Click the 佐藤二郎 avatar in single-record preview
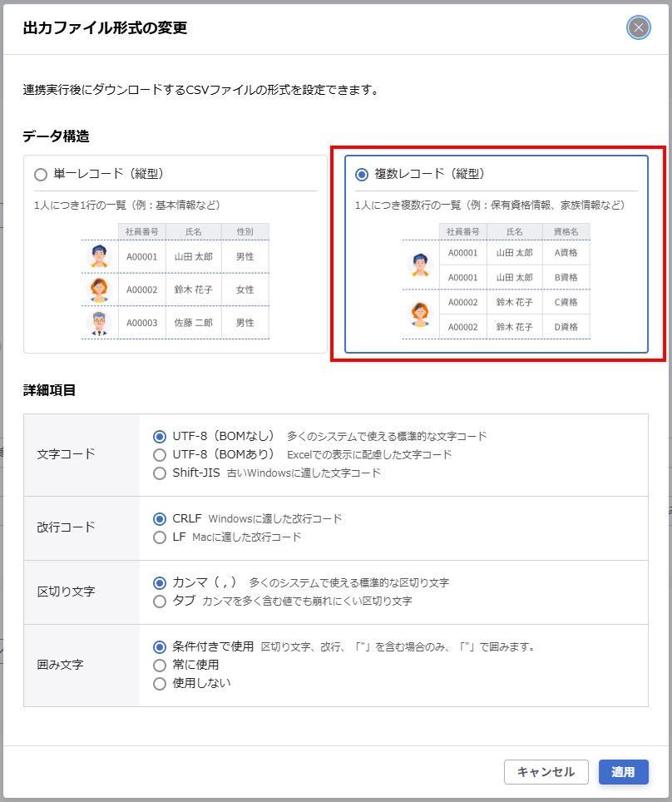The height and width of the screenshot is (802, 672). (x=99, y=322)
